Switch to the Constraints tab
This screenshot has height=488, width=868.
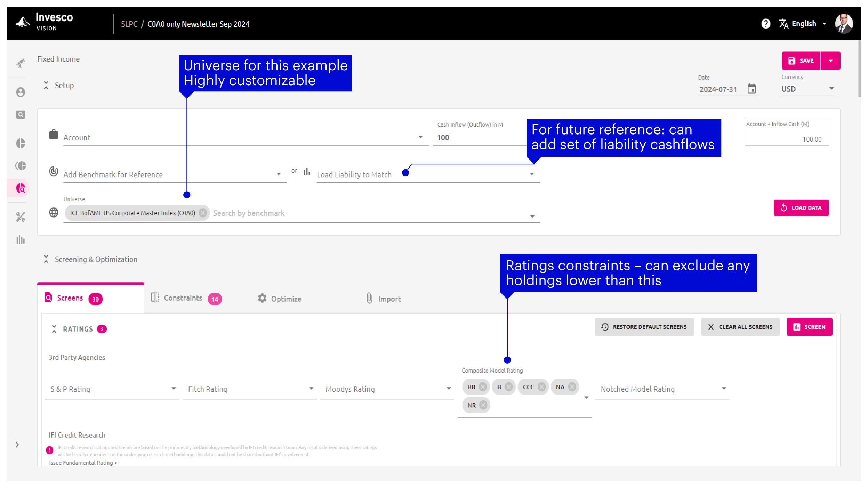click(x=186, y=298)
